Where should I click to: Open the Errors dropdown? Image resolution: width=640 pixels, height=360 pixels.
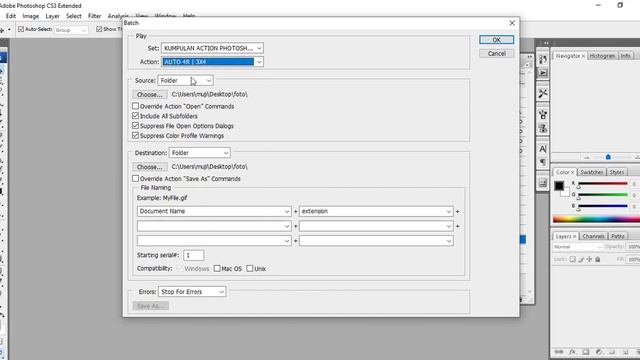(192, 291)
